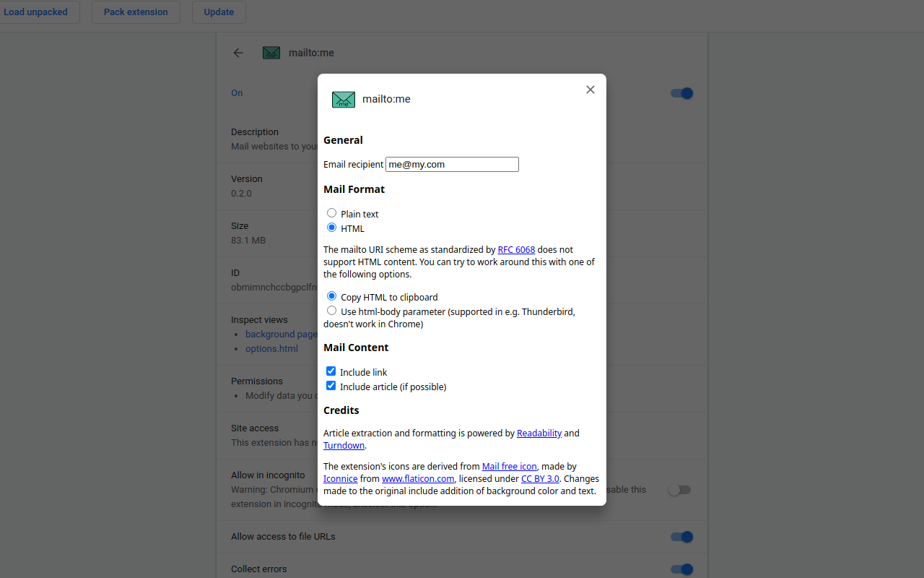The height and width of the screenshot is (578, 924).
Task: Disable Collect errors
Action: (x=681, y=569)
